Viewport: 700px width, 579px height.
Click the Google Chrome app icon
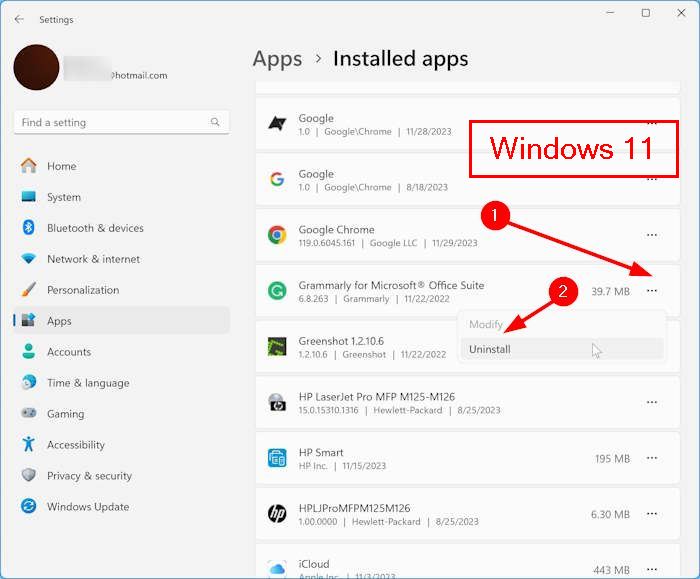277,235
